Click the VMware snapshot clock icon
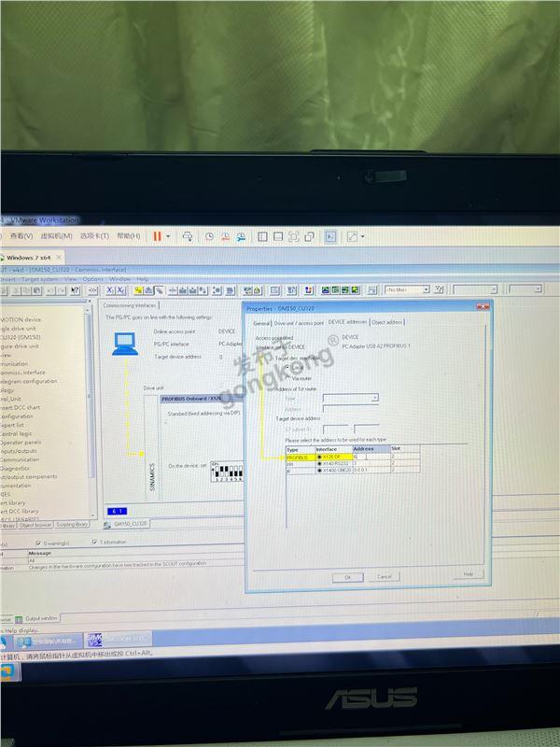 [x=209, y=237]
